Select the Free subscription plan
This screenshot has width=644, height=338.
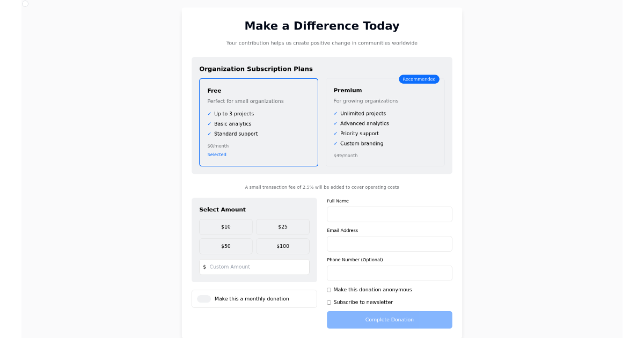tap(259, 122)
